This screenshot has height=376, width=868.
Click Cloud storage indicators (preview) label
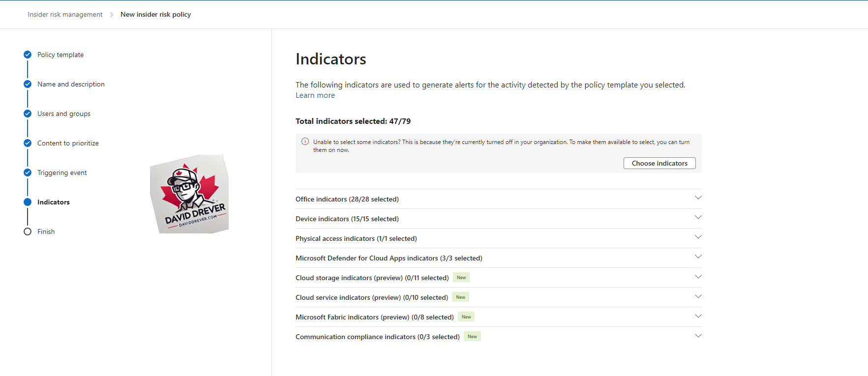pos(372,278)
